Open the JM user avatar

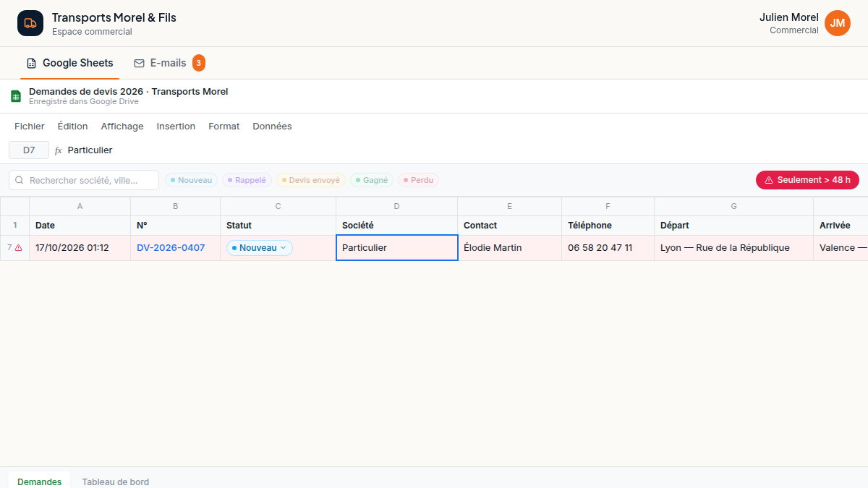(x=838, y=23)
